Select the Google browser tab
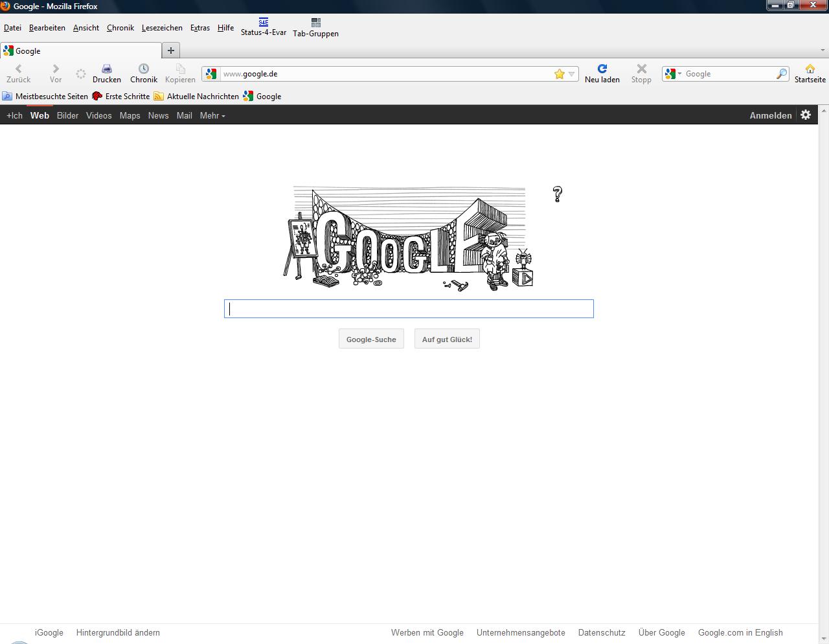This screenshot has height=644, width=829. [81, 51]
